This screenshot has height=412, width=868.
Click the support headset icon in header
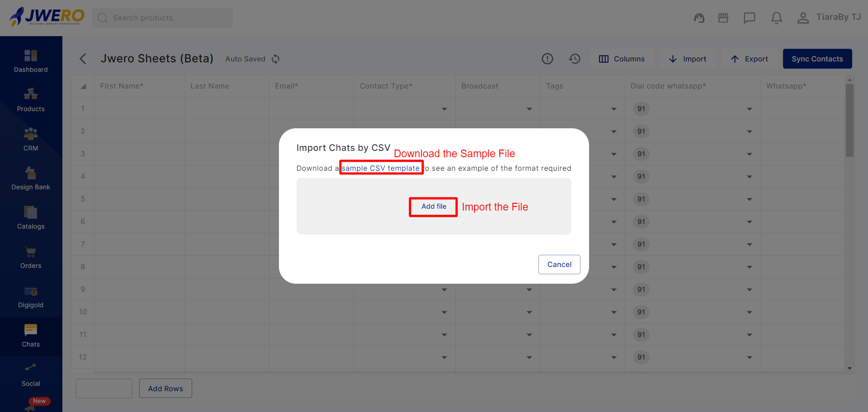[x=699, y=18]
